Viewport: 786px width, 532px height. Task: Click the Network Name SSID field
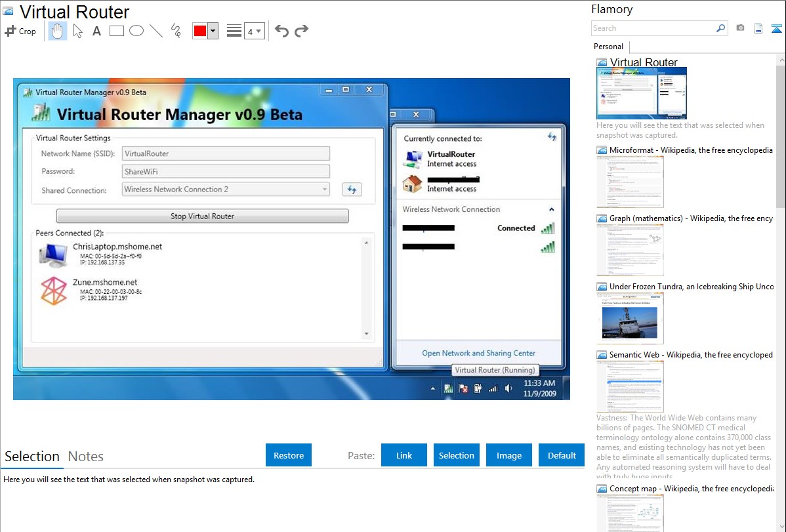[x=226, y=153]
